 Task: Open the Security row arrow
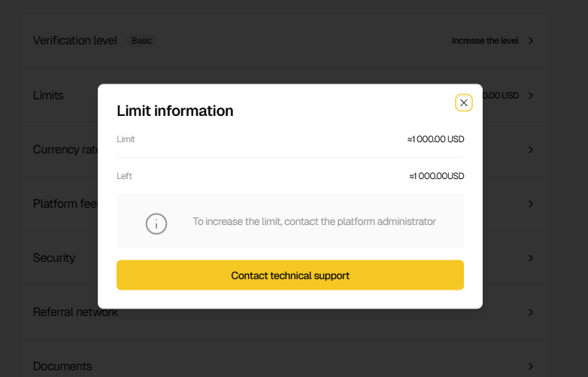[531, 258]
